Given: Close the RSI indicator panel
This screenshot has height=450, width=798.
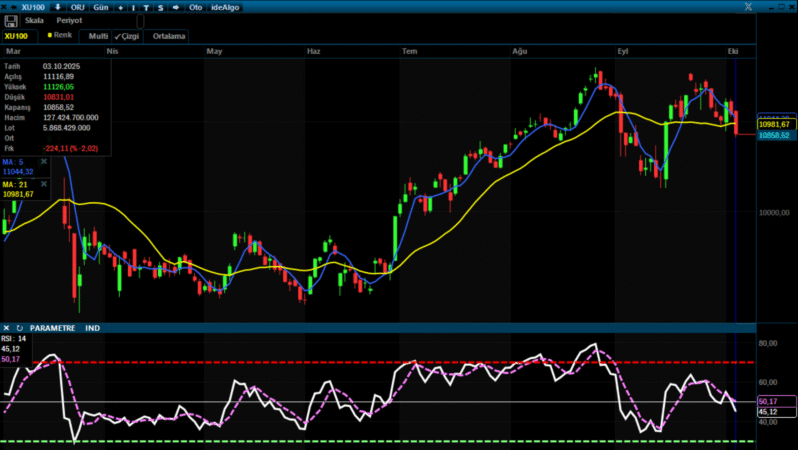Looking at the screenshot, I should [x=6, y=328].
